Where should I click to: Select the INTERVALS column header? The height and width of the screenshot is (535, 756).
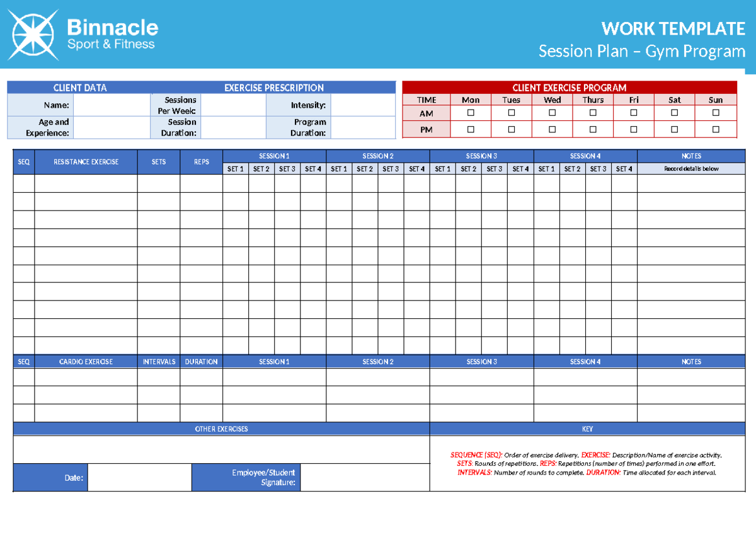159,362
